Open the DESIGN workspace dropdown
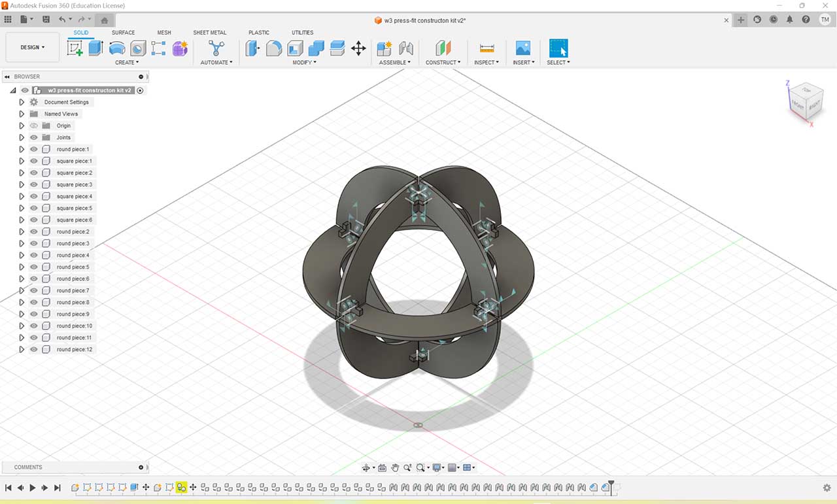Screen dimensions: 837x504 [33, 47]
